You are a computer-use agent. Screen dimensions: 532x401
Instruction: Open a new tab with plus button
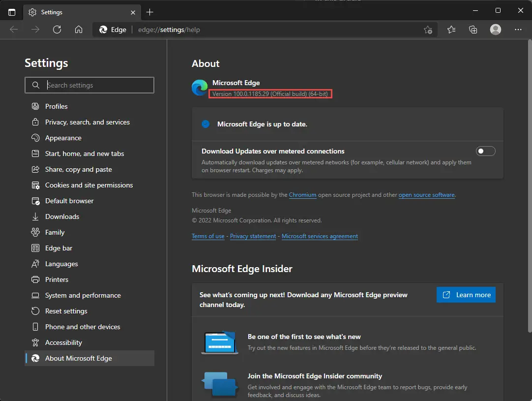(149, 12)
